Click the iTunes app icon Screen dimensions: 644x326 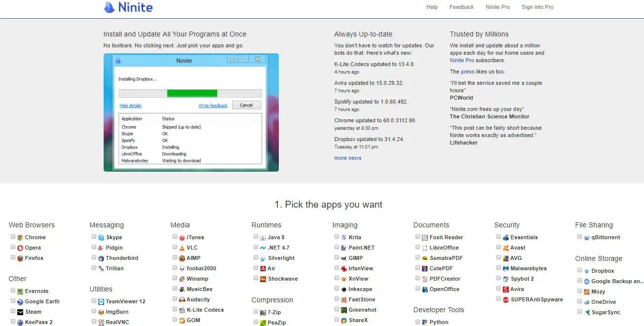point(182,238)
